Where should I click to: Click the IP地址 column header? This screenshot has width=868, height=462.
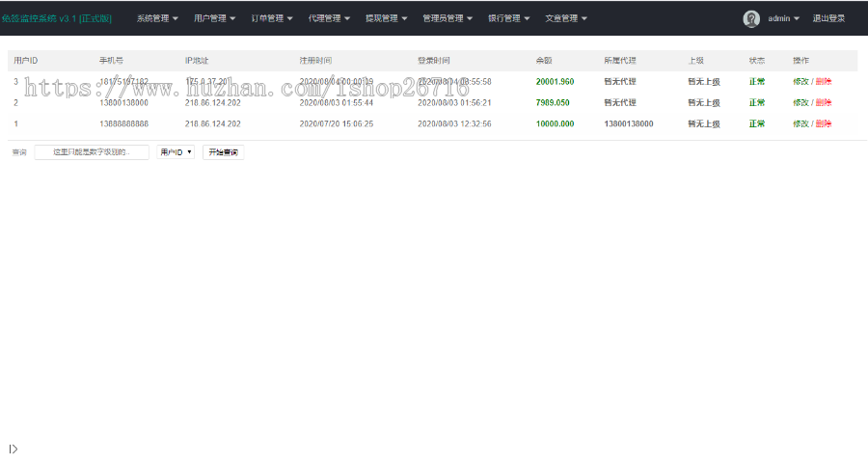197,61
